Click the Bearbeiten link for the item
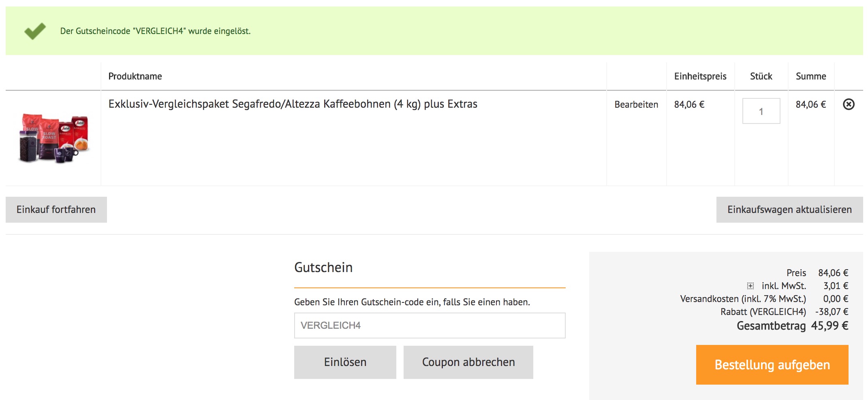Image resolution: width=868 pixels, height=400 pixels. (636, 104)
